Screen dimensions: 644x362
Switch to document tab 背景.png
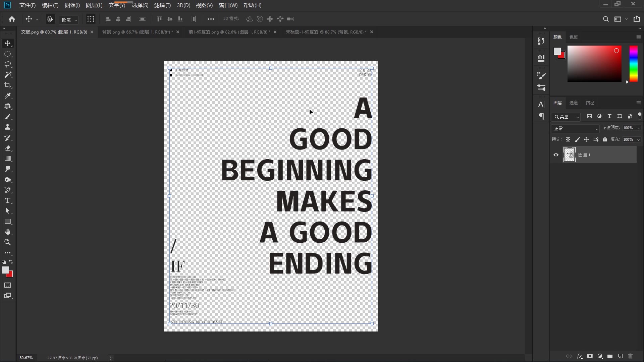(138, 32)
